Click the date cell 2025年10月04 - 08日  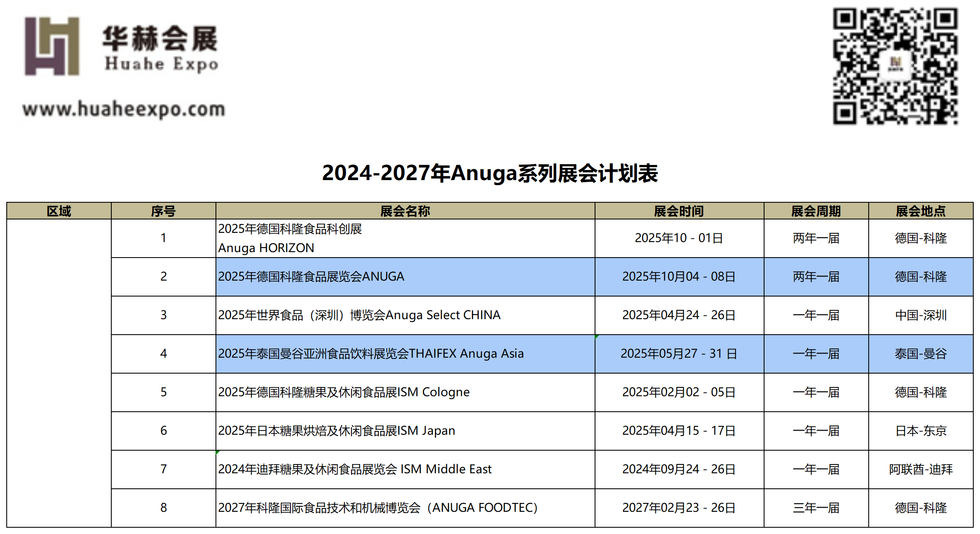[680, 277]
